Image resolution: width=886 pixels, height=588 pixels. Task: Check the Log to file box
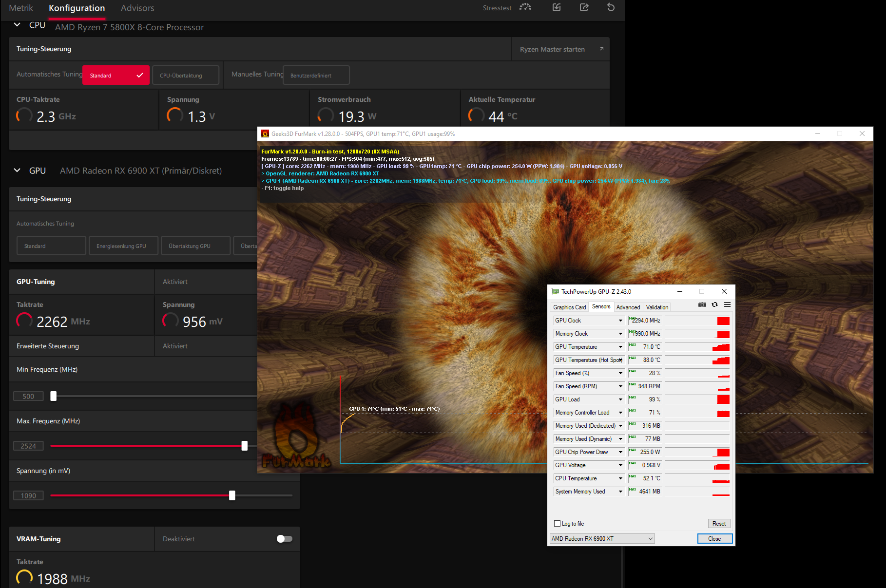(x=557, y=524)
